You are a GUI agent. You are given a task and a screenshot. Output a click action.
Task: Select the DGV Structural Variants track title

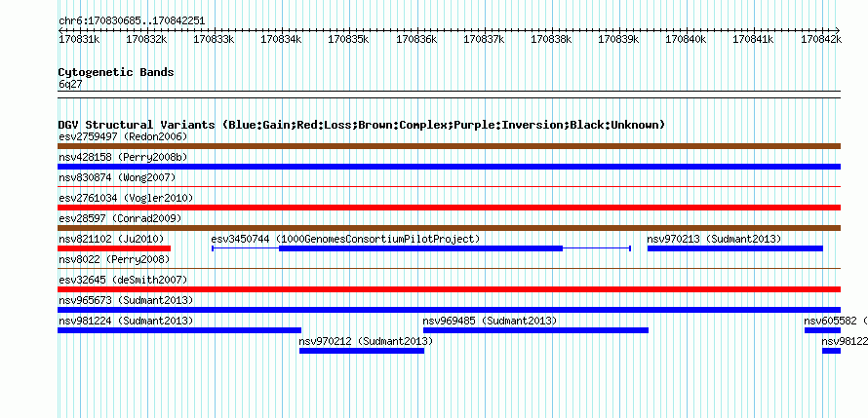click(x=362, y=125)
